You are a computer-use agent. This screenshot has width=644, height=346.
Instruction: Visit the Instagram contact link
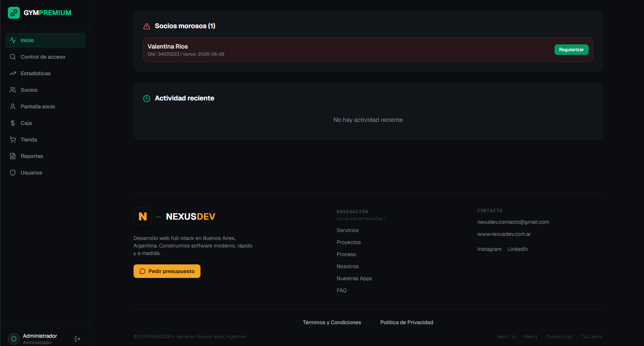pos(489,249)
